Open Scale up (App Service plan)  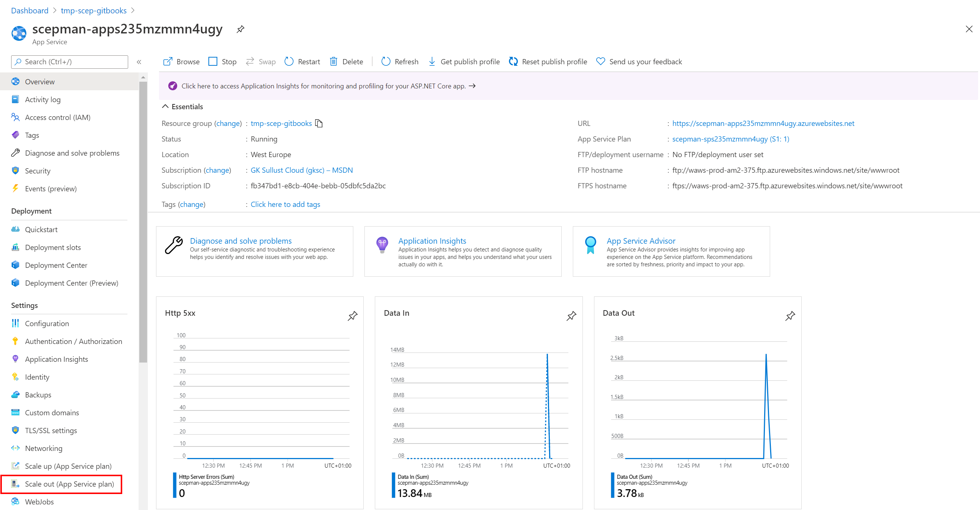pos(69,467)
